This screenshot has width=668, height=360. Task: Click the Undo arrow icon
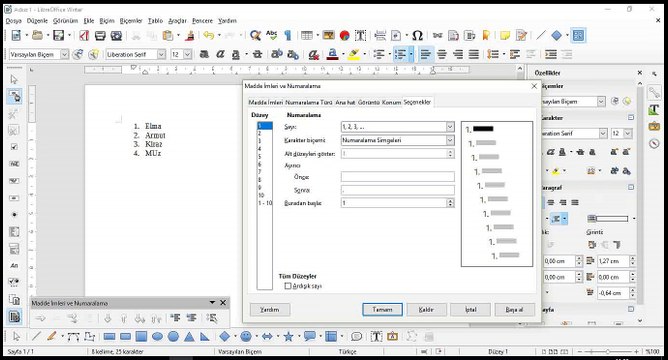[x=208, y=35]
